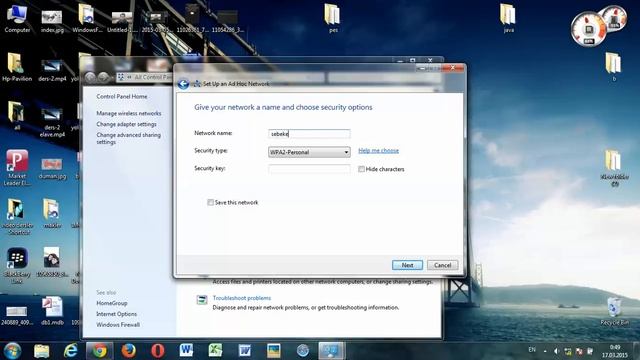Select the Recycle Bin icon
This screenshot has width=640, height=360.
[x=614, y=311]
